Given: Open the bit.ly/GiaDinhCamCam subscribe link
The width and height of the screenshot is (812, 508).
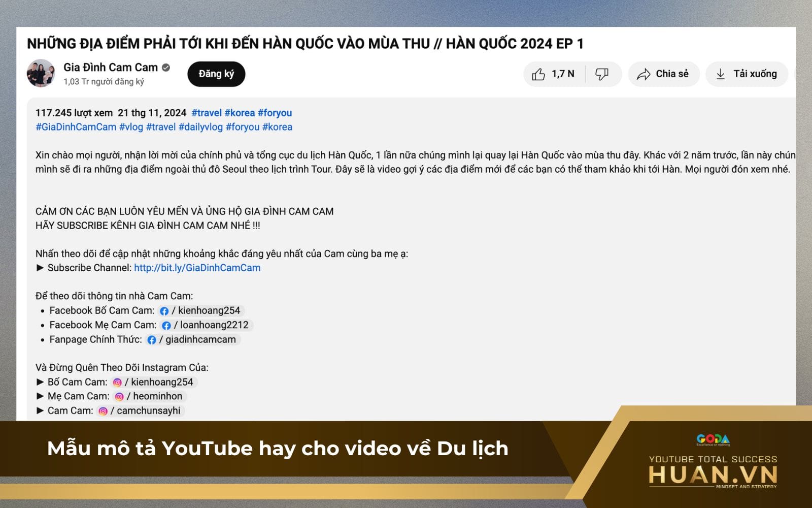Looking at the screenshot, I should click(197, 268).
